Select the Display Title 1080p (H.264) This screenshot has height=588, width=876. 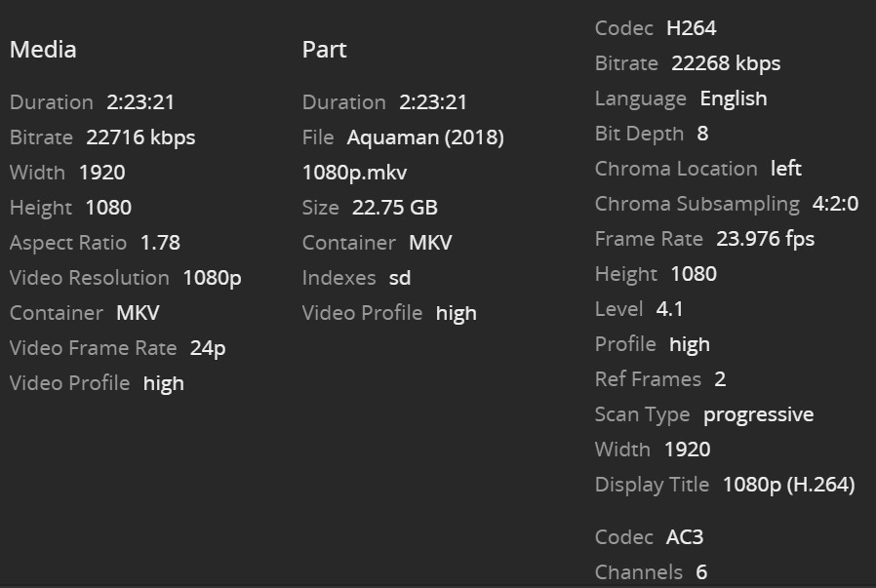[x=788, y=485]
